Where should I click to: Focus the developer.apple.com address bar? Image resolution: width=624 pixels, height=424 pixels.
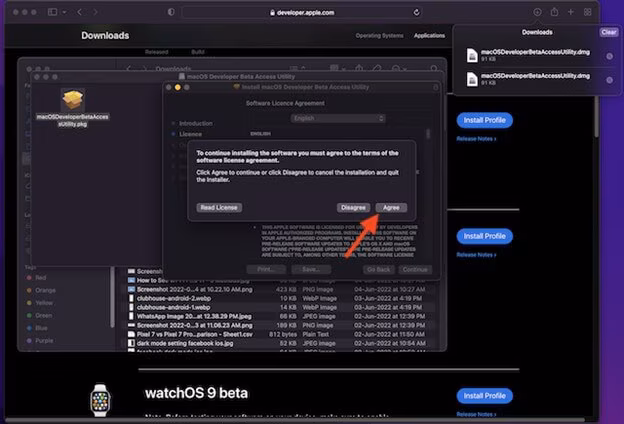302,12
